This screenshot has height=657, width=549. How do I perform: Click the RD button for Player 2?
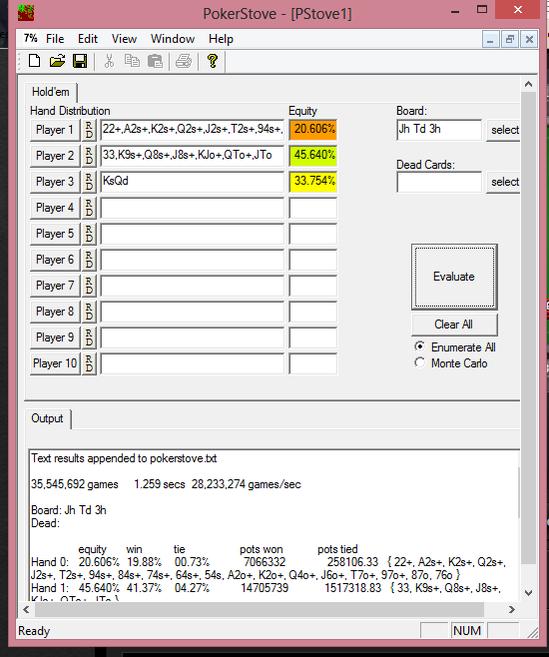[89, 156]
